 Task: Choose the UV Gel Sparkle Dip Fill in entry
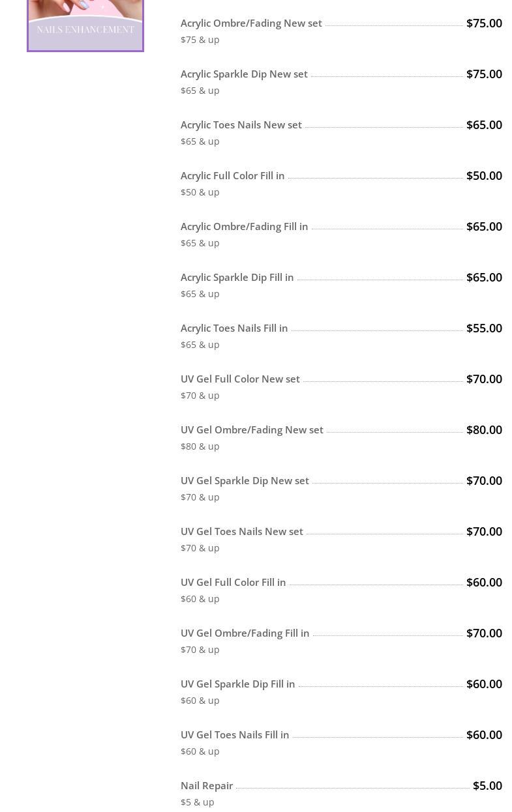coord(237,684)
